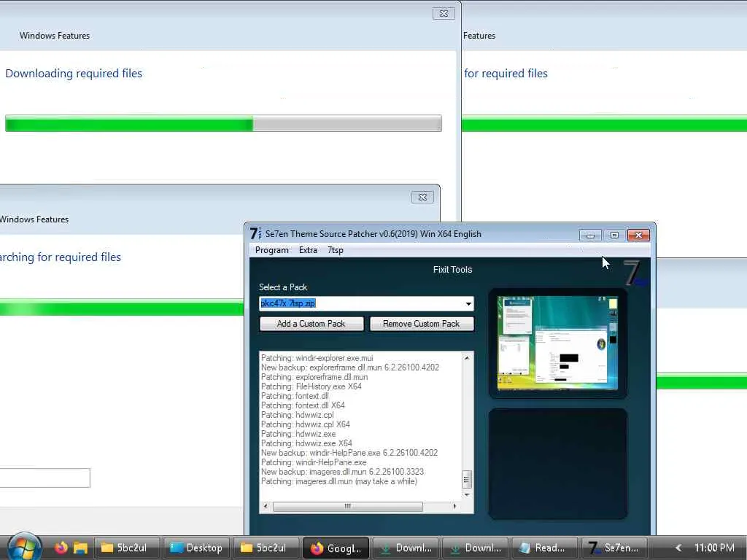Maximize the Se7en Theme Source Patcher window
Screen dimensions: 747x560
point(614,236)
